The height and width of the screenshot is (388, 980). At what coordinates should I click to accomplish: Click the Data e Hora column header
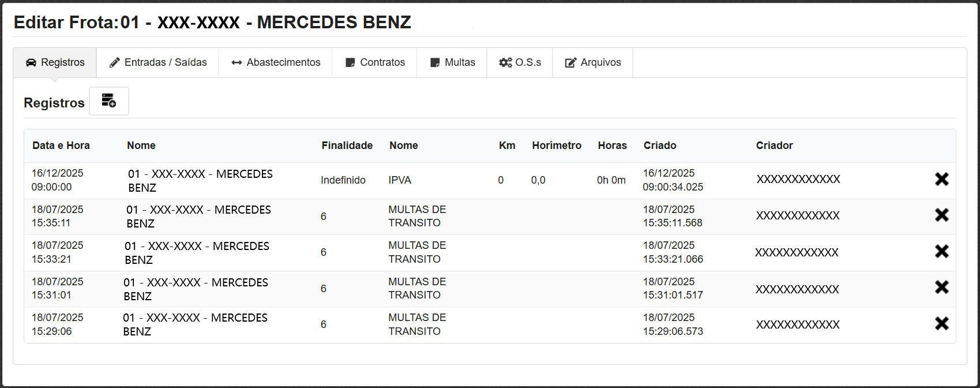(61, 145)
